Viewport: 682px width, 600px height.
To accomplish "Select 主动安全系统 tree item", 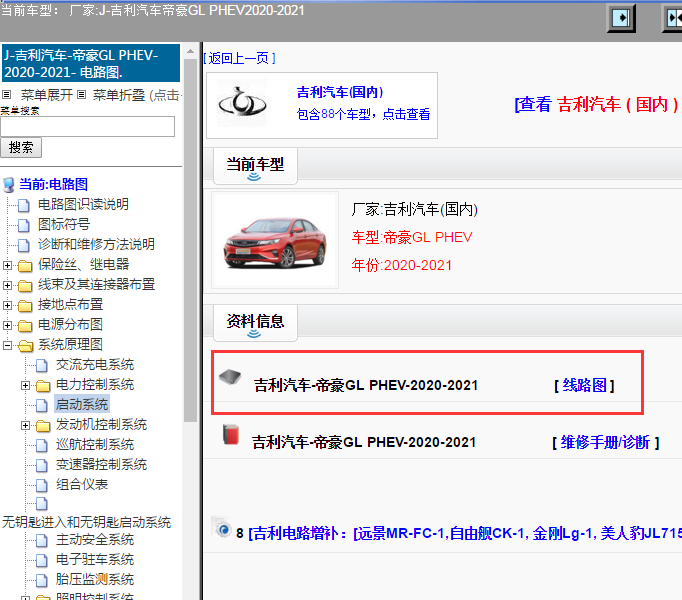I will pyautogui.click(x=95, y=540).
